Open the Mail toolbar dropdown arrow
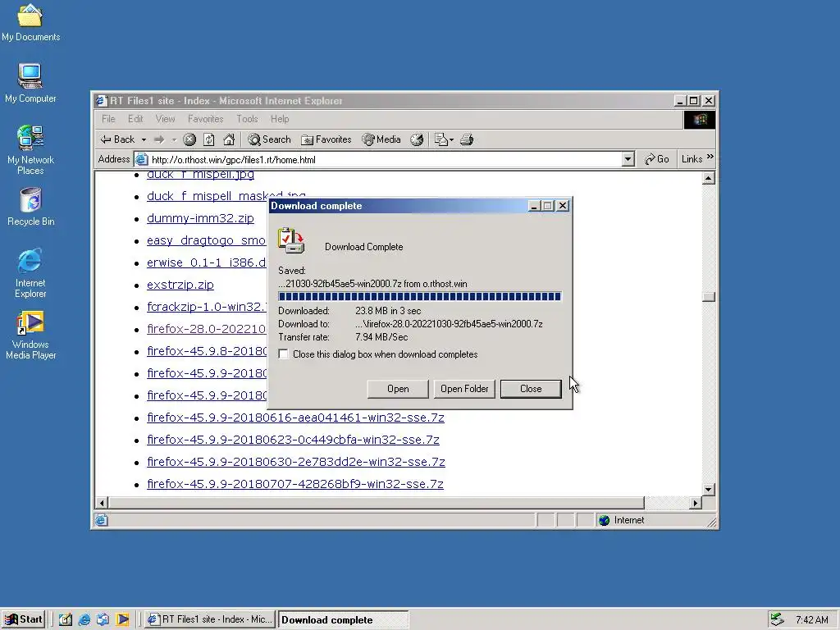840x630 pixels. click(452, 139)
